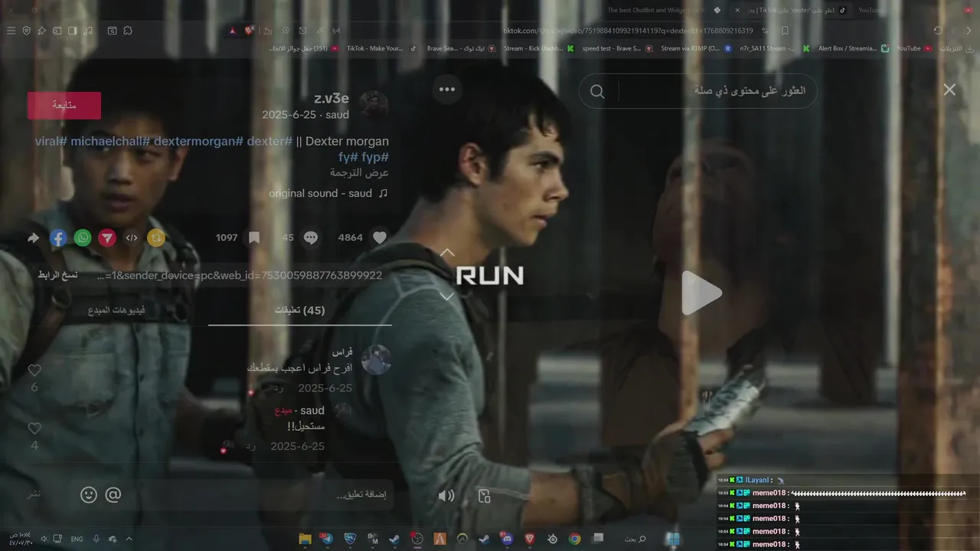The height and width of the screenshot is (551, 980).
Task: Click the browser address bar with TikTok URL
Action: [x=628, y=31]
